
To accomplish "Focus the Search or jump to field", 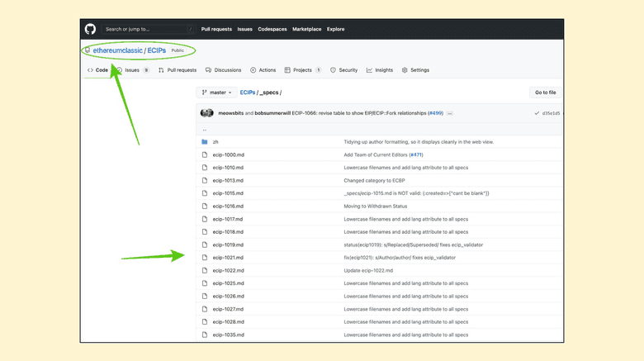I will (x=147, y=29).
